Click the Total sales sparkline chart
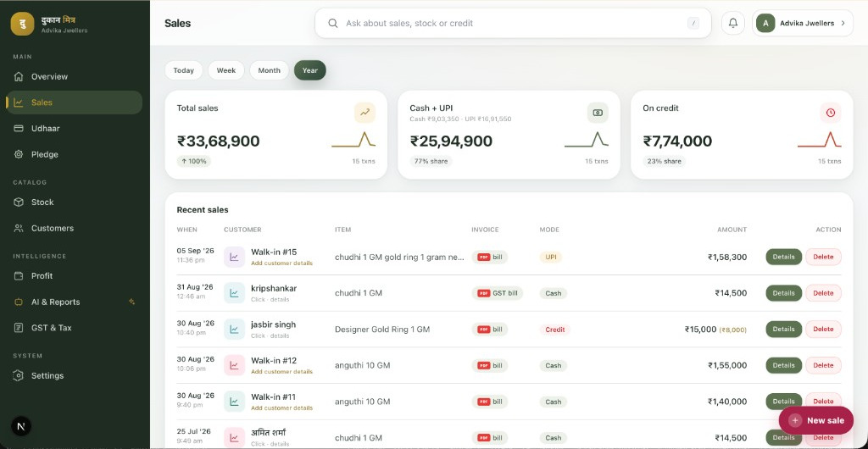This screenshot has width=868, height=449. (353, 139)
